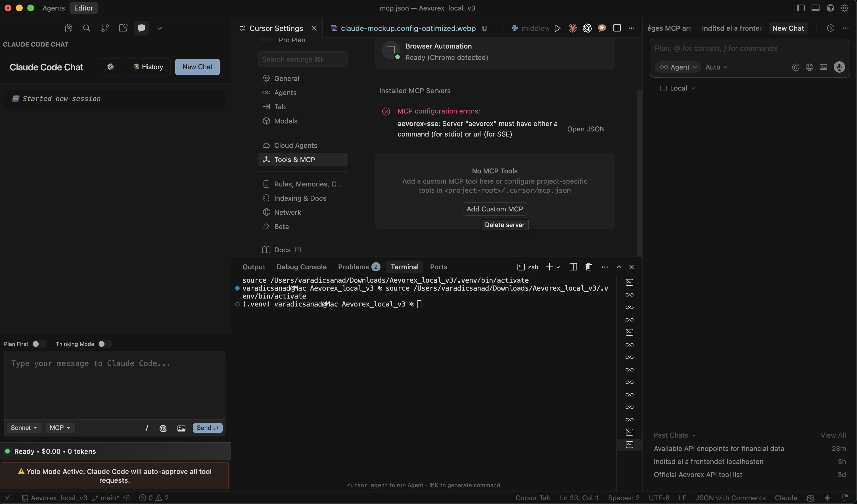The image size is (857, 504).
Task: Split the editor using the split layout icon
Action: (616, 28)
